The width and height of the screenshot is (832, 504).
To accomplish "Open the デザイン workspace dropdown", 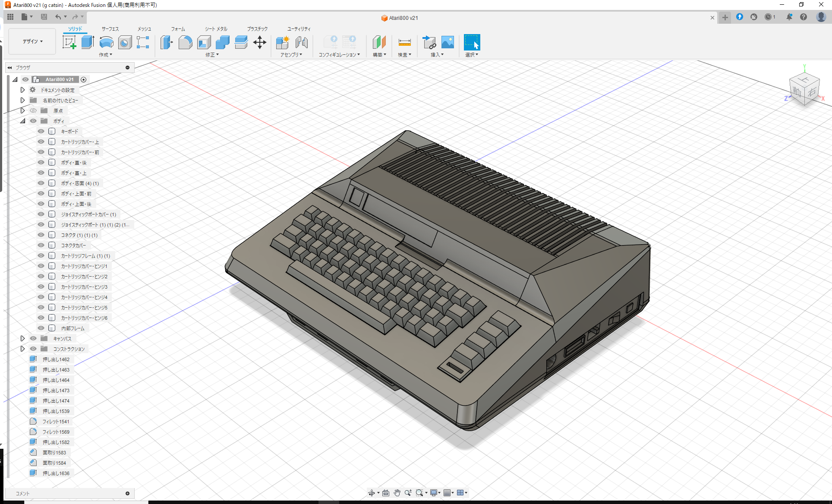I will pos(32,41).
